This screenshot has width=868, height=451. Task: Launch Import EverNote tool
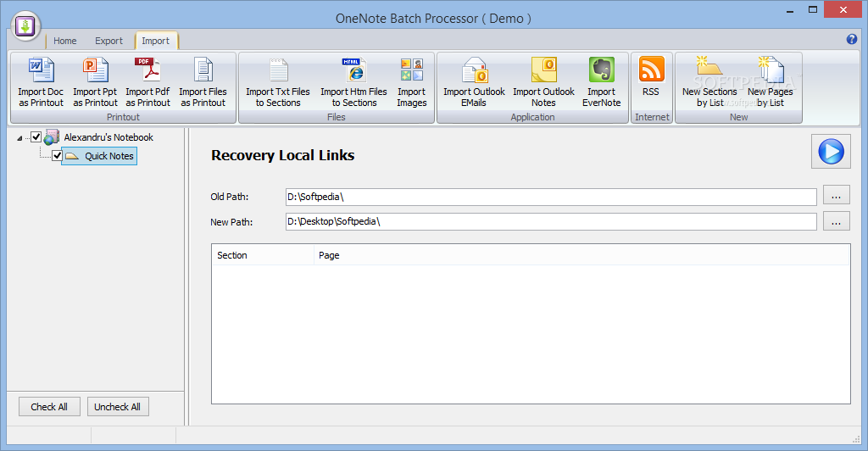pyautogui.click(x=602, y=82)
